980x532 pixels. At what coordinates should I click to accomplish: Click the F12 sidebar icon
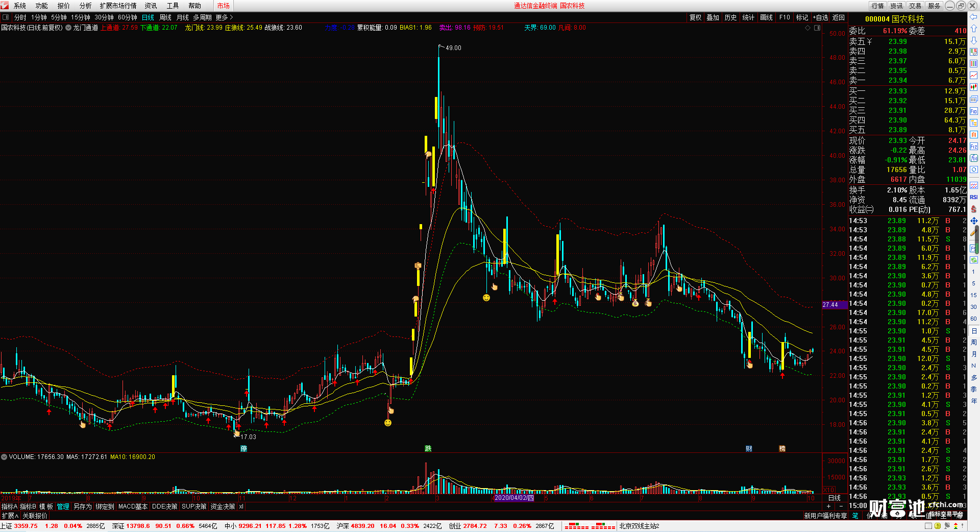[973, 147]
